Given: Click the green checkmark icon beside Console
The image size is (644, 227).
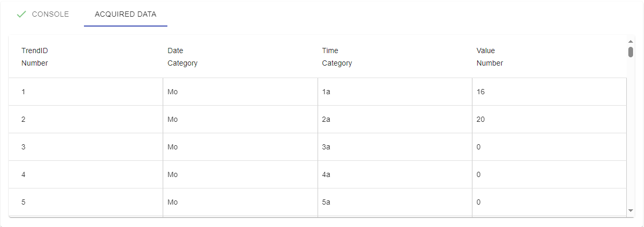Looking at the screenshot, I should tap(21, 15).
